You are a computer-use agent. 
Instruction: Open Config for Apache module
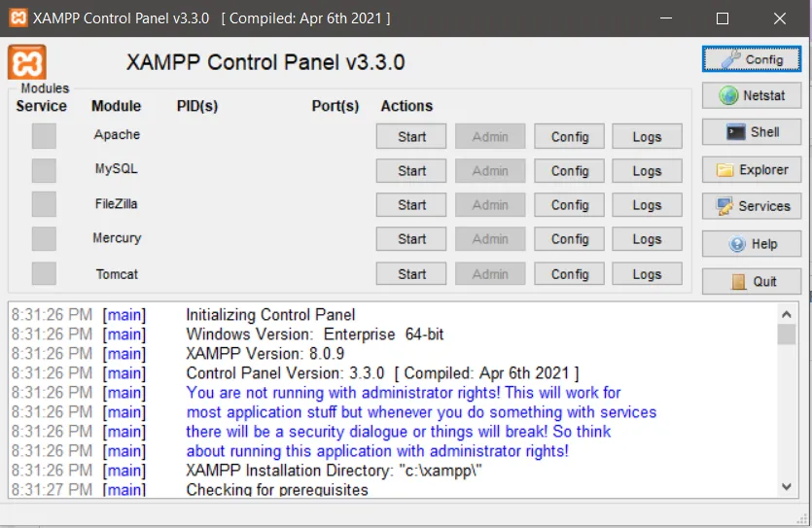click(x=569, y=137)
